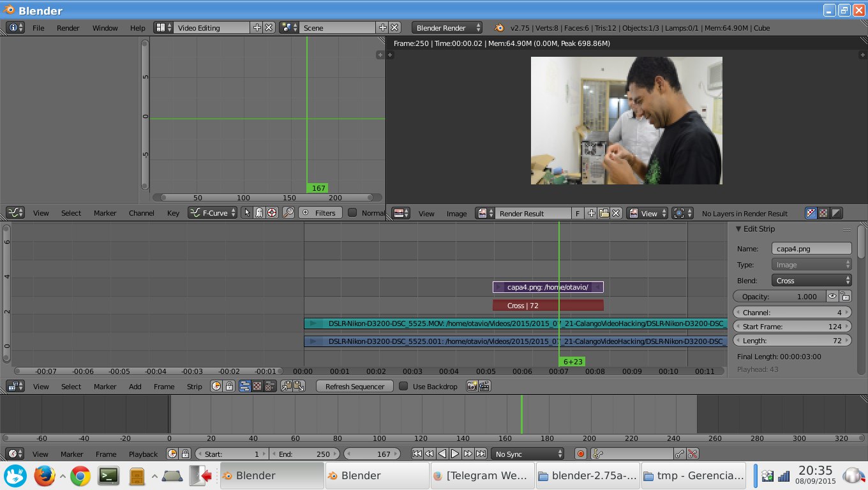Click the Filters button in graph editor
Image resolution: width=868 pixels, height=490 pixels.
tap(320, 213)
